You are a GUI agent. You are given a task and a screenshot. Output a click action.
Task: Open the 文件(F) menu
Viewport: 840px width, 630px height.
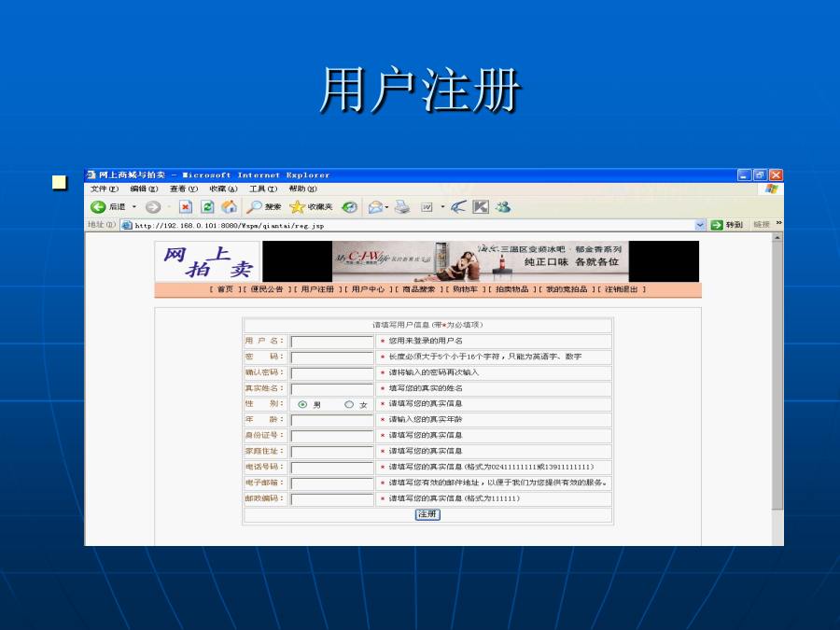[105, 189]
